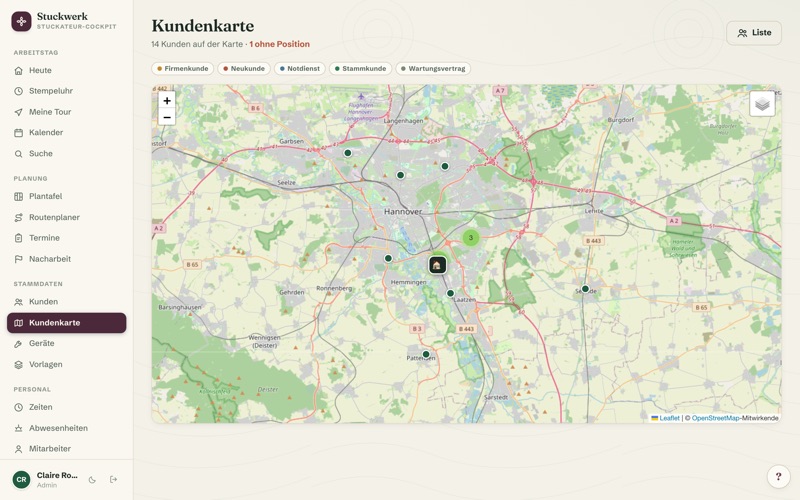The image size is (800, 500).
Task: Click the 'Claire Ro...' user name
Action: pyautogui.click(x=57, y=476)
